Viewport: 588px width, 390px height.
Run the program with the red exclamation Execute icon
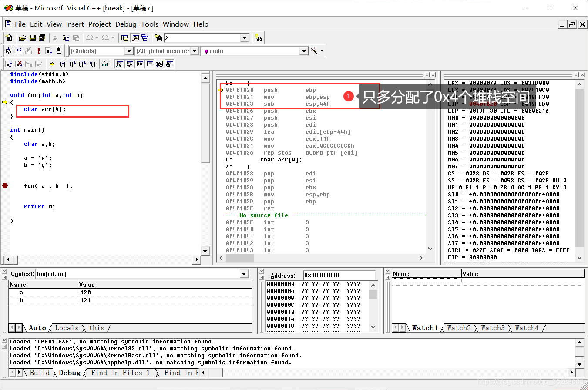point(39,51)
